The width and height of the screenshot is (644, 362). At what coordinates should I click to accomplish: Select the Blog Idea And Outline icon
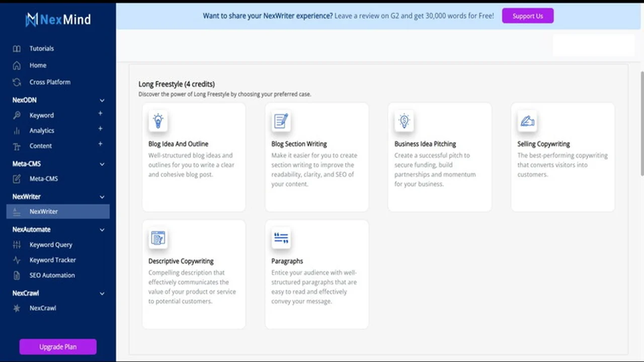158,121
